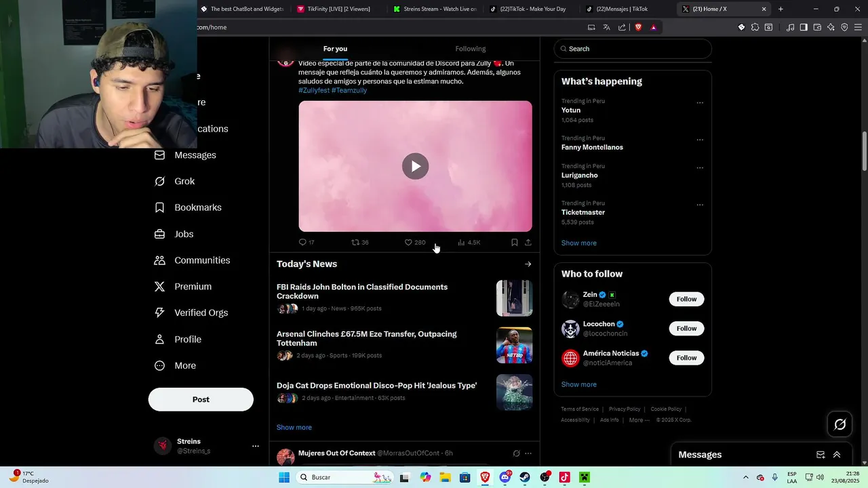Open Today's News arrow
Viewport: 868px width, 488px height.
coord(528,264)
